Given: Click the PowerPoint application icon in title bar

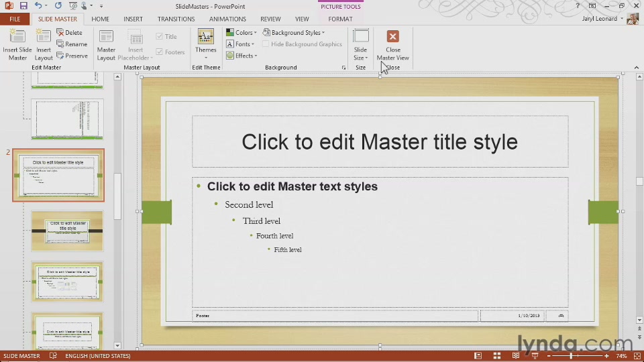Looking at the screenshot, I should [9, 6].
